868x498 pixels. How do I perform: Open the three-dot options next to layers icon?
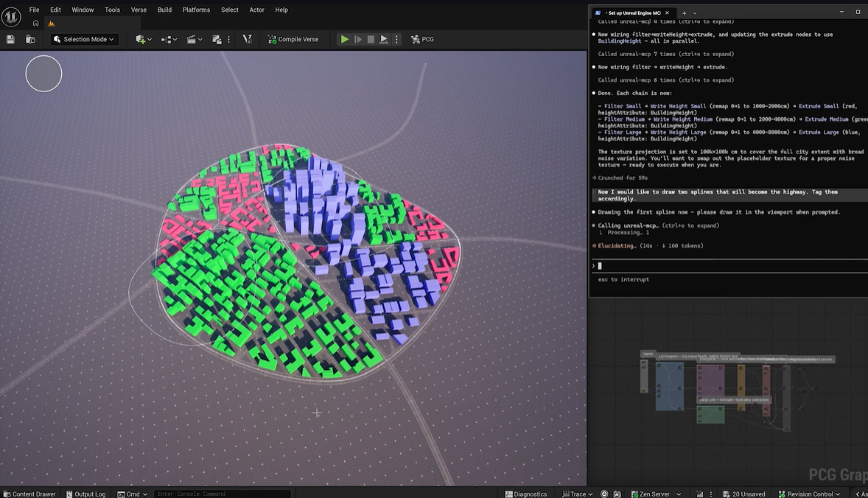(x=228, y=39)
